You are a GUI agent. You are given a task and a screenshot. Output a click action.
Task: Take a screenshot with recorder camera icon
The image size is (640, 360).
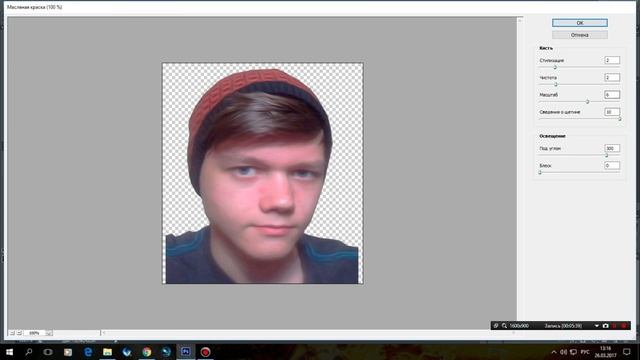[606, 326]
